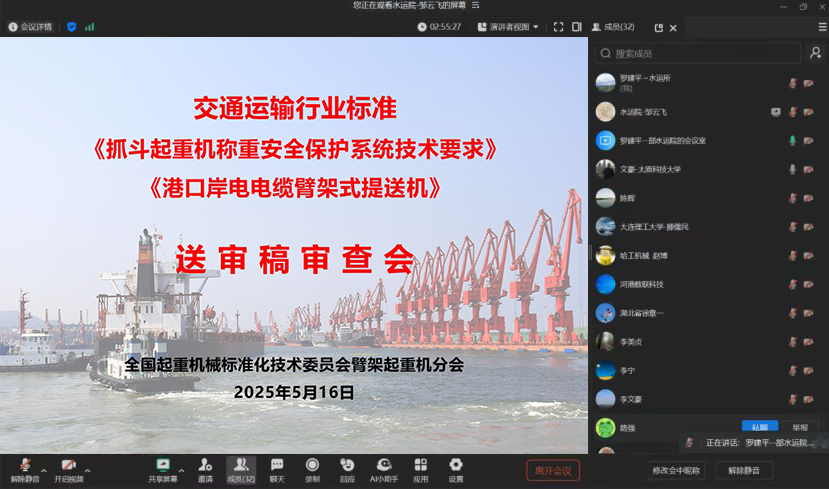Click the meeting timer 02:55:27

point(439,27)
